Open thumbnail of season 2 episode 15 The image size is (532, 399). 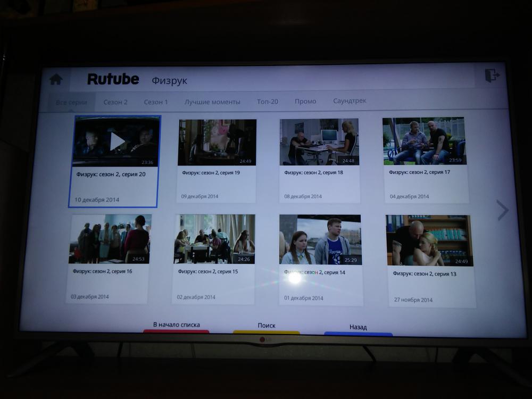(214, 239)
